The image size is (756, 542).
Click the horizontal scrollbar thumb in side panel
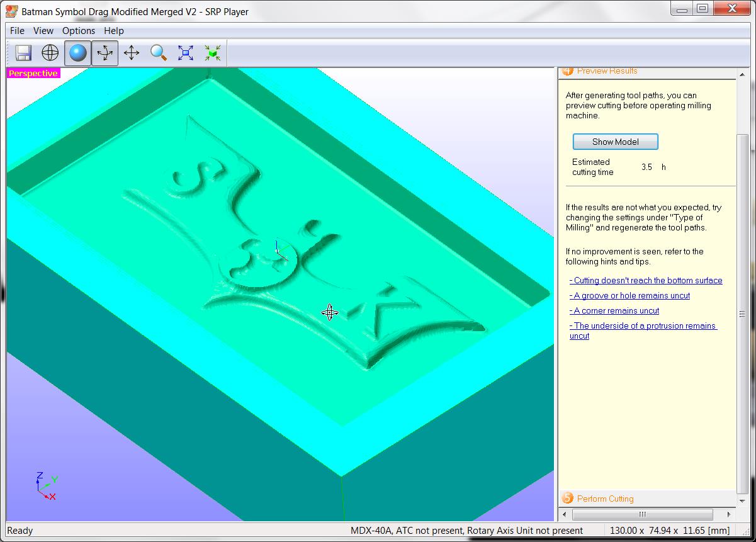[x=643, y=515]
